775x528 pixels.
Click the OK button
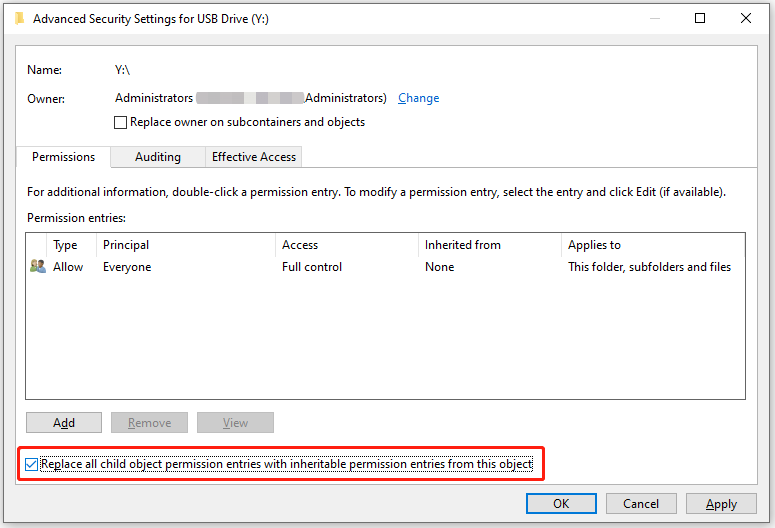pos(561,504)
